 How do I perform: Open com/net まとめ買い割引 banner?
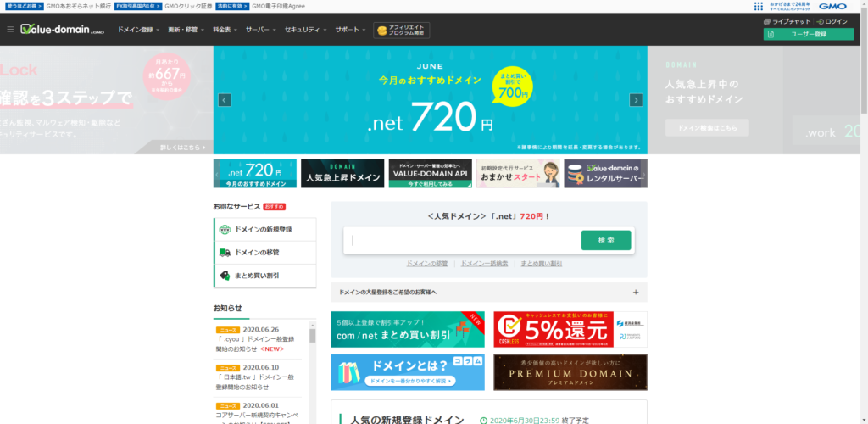408,329
